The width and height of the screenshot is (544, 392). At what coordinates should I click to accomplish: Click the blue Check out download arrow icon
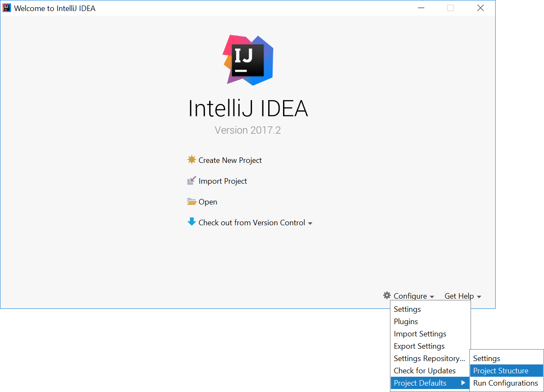pyautogui.click(x=192, y=222)
